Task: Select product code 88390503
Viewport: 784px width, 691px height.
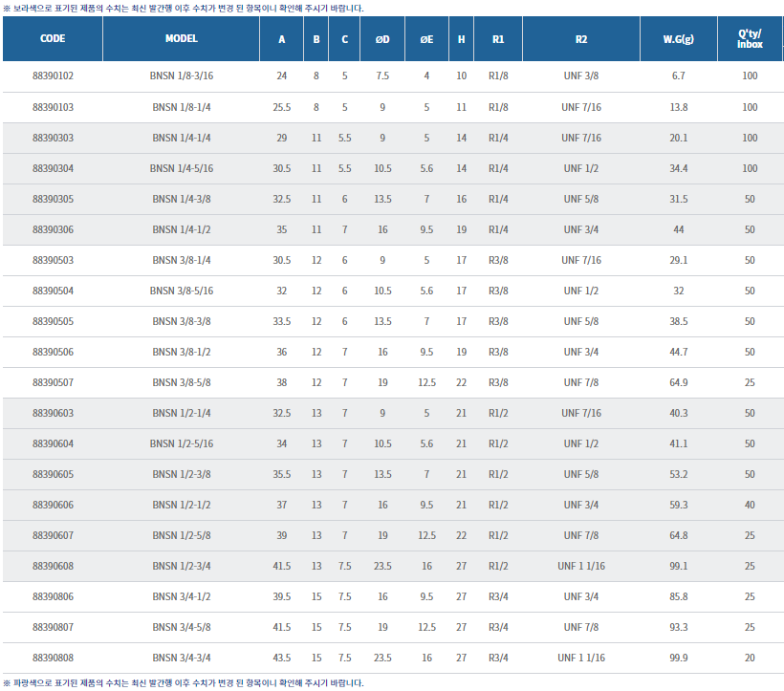Action: coord(53,260)
